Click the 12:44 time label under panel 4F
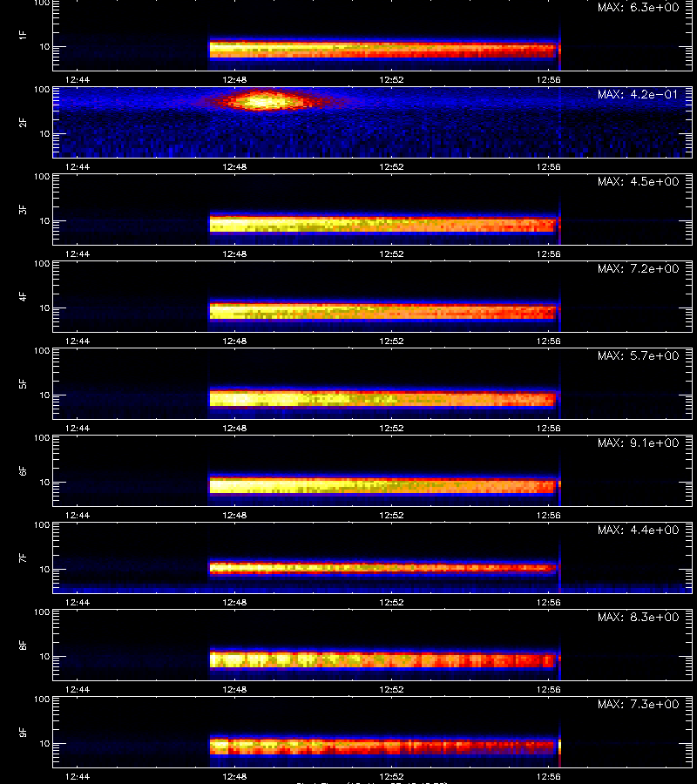The image size is (697, 784). click(x=78, y=341)
